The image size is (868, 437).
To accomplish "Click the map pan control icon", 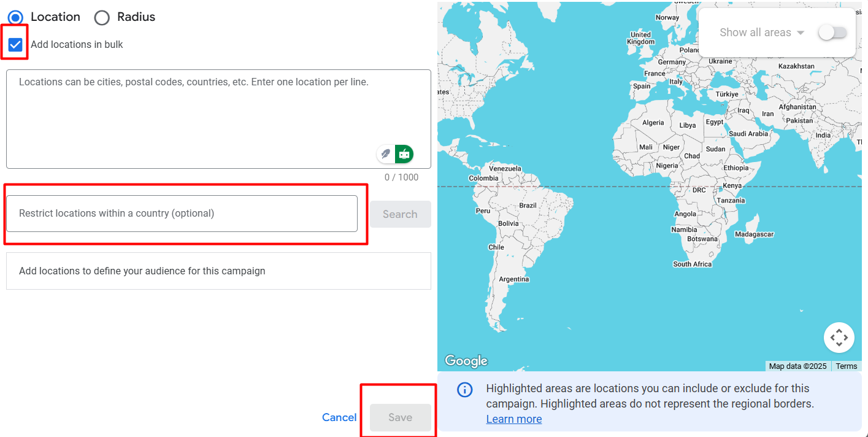I will (839, 338).
